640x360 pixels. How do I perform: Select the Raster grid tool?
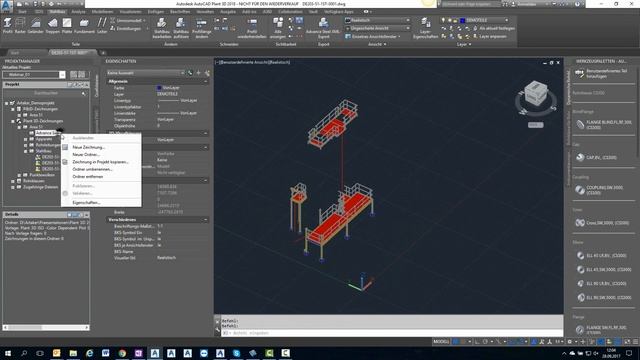coord(20,25)
